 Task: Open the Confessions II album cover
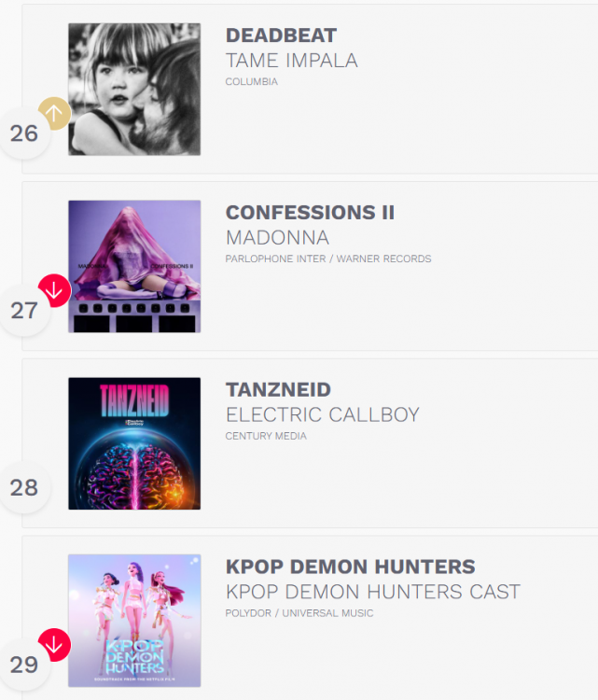click(x=134, y=267)
